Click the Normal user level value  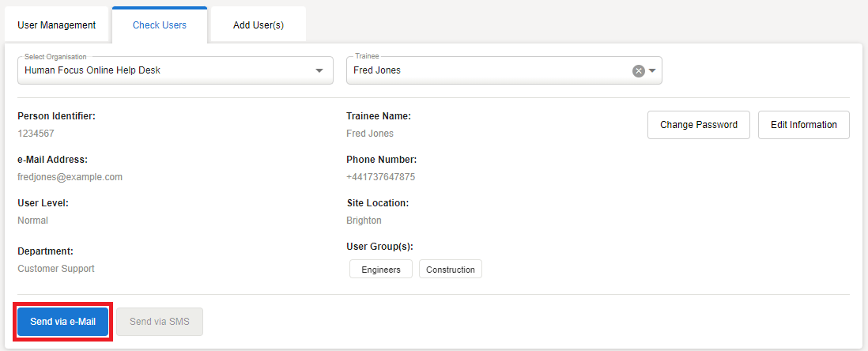point(33,221)
